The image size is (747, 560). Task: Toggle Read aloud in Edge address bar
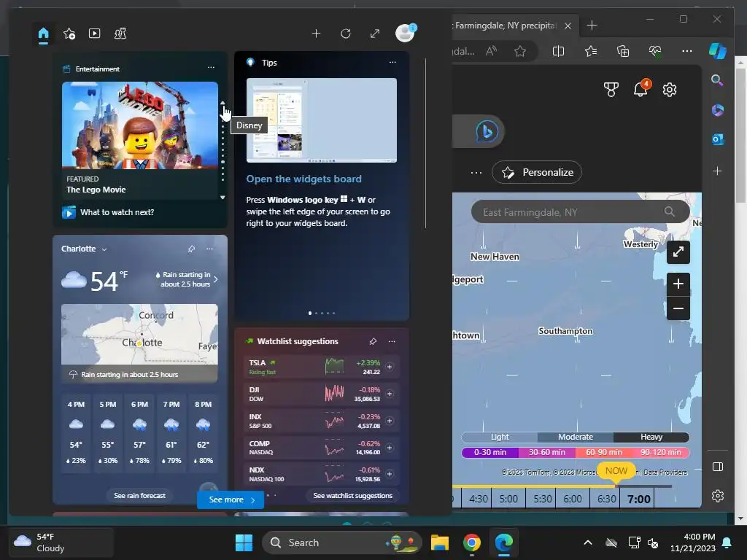(x=491, y=51)
